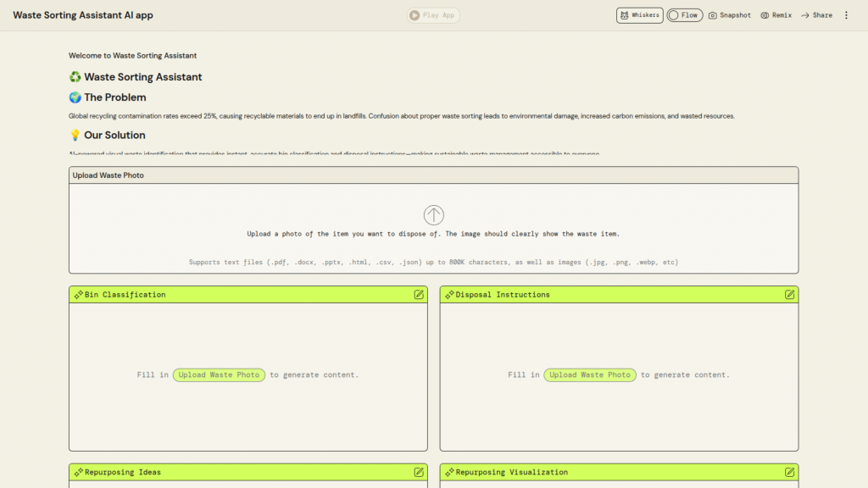The height and width of the screenshot is (488, 868).
Task: Open the three-dot more options menu
Action: click(846, 15)
